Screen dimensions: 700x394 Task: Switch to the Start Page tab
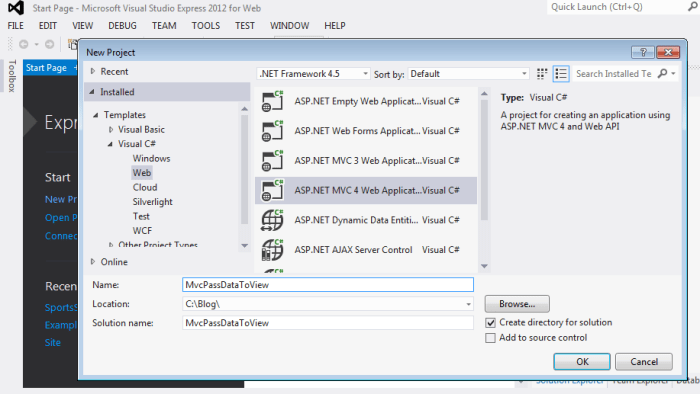click(46, 68)
